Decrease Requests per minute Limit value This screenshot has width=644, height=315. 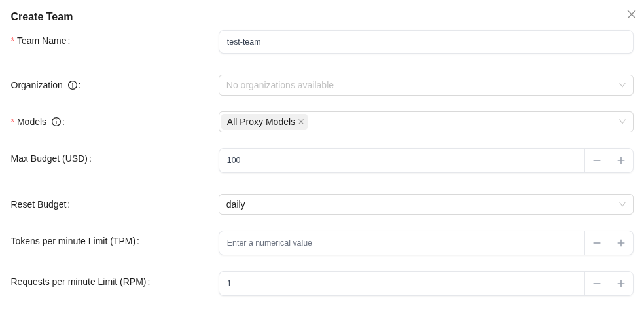pyautogui.click(x=597, y=284)
